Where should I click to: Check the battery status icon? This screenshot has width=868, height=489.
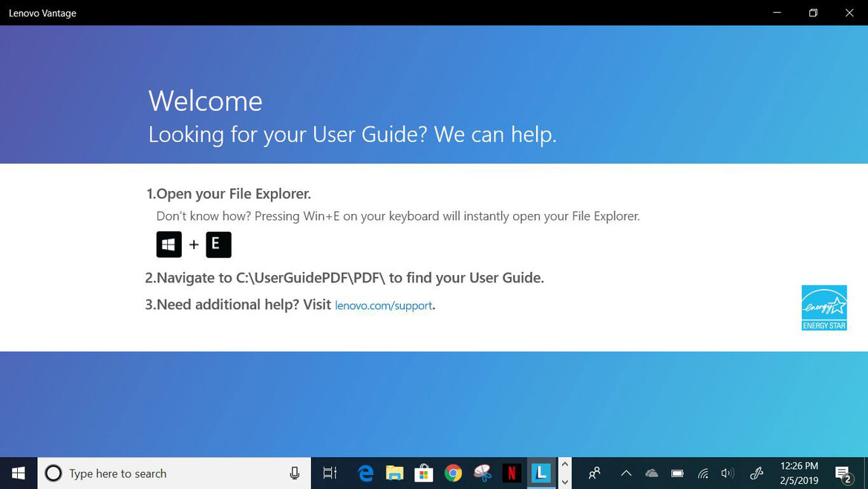tap(677, 473)
